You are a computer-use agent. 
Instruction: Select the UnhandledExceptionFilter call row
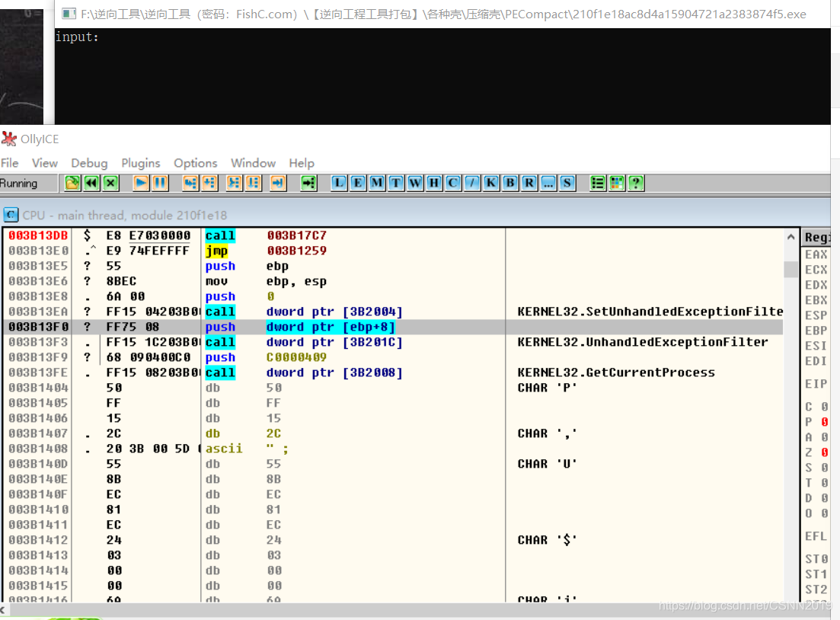pos(393,342)
